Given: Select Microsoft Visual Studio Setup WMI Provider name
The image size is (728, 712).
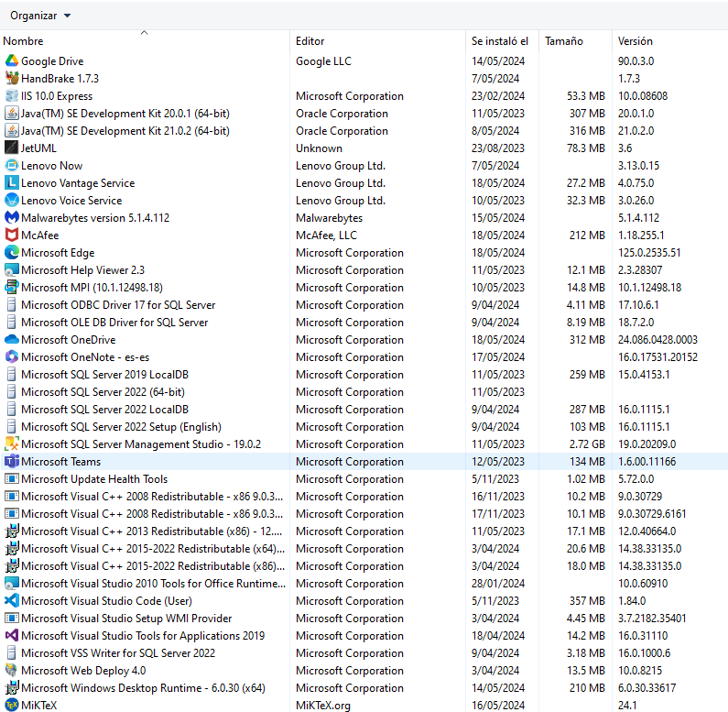Looking at the screenshot, I should point(126,619).
